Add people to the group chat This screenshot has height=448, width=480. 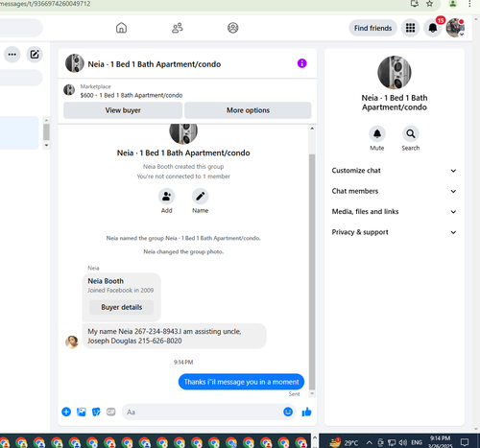(x=166, y=197)
